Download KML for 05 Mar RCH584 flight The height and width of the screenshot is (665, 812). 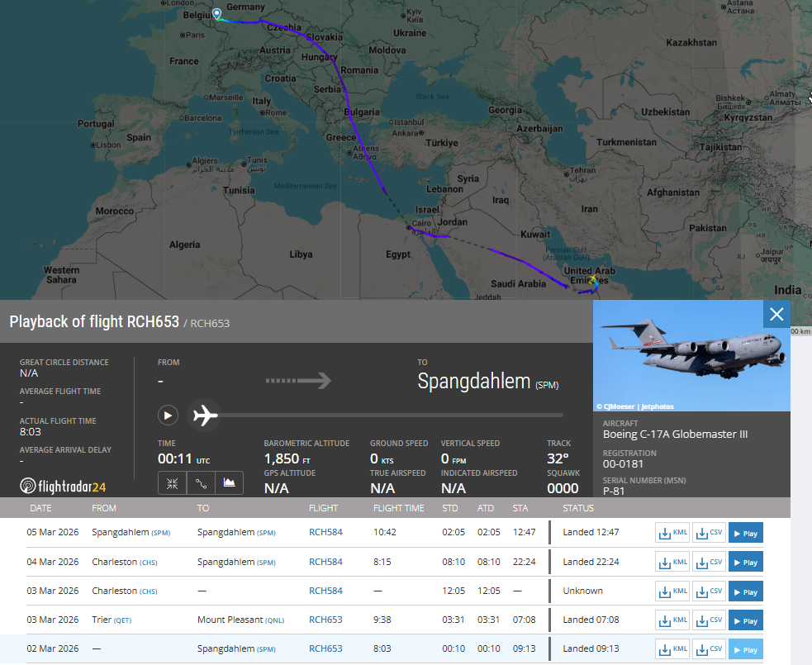point(672,533)
